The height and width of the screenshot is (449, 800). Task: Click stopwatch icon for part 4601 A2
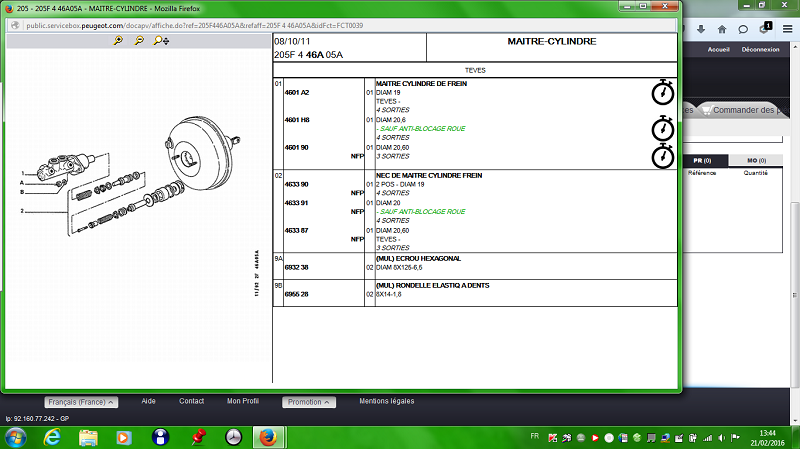663,92
